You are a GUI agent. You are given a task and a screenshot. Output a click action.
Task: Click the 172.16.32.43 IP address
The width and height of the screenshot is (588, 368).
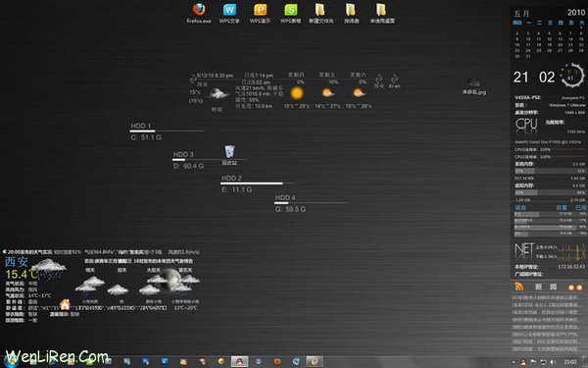coord(571,267)
